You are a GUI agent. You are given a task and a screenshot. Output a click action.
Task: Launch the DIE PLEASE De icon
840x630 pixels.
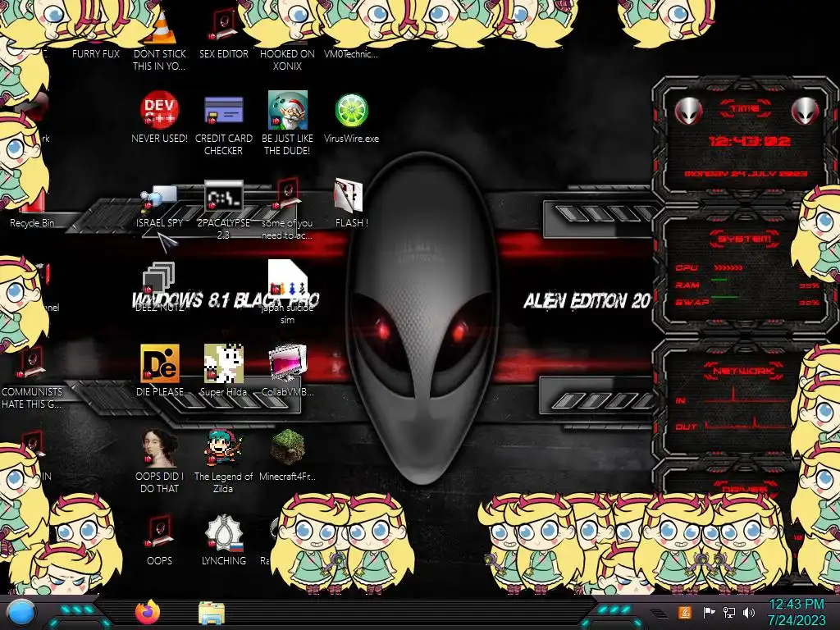[160, 363]
